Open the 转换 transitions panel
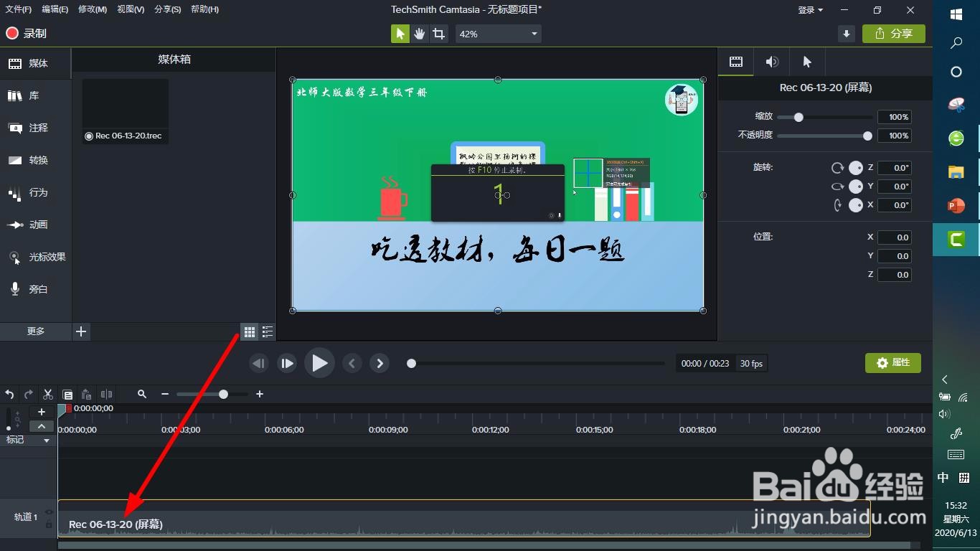The image size is (980, 551). (x=35, y=160)
